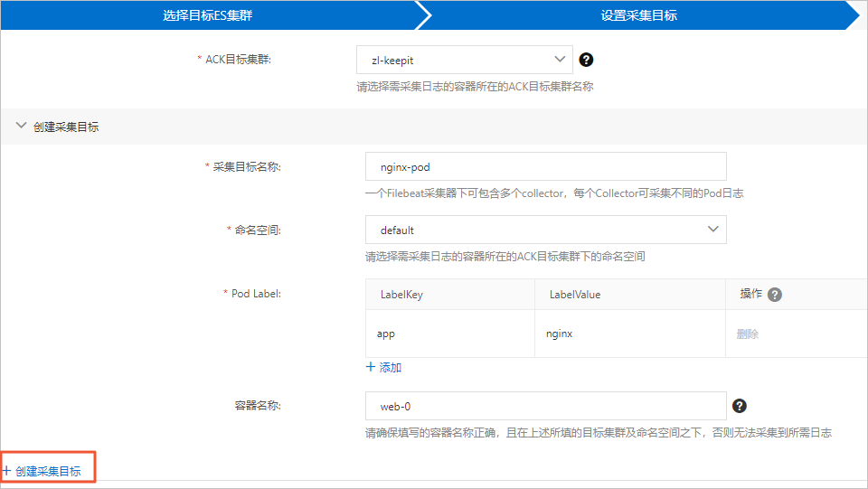Collapse the 创建采集目标 section chevron
This screenshot has height=489, width=868.
pos(21,127)
